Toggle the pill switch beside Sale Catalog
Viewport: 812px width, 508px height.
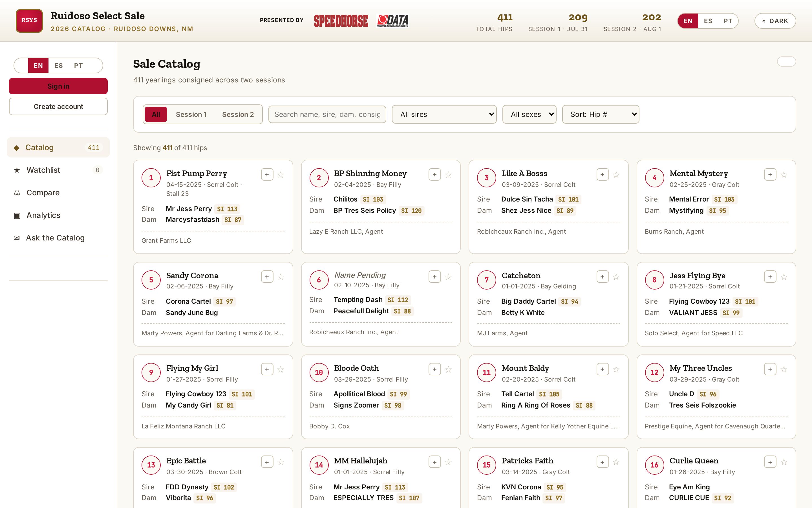coord(786,62)
